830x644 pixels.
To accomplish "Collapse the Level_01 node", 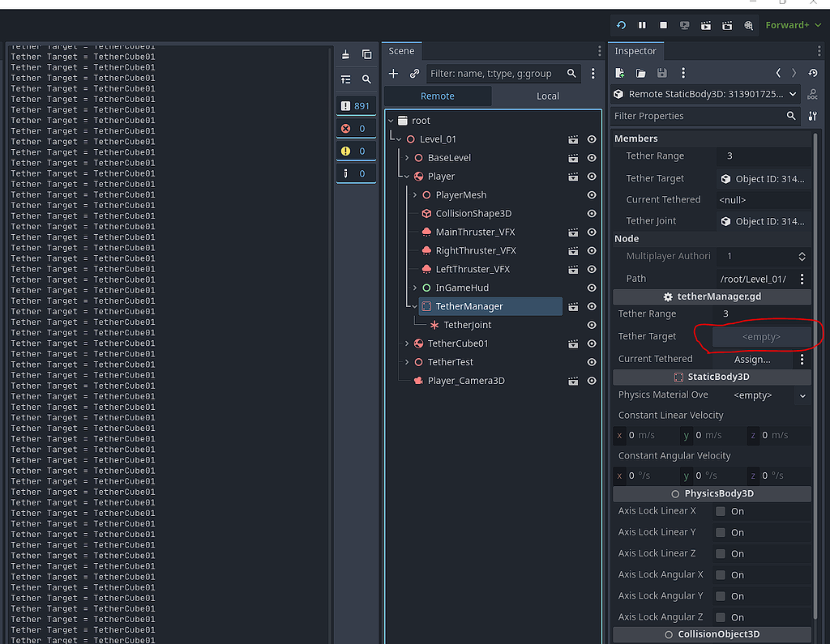I will tap(399, 139).
